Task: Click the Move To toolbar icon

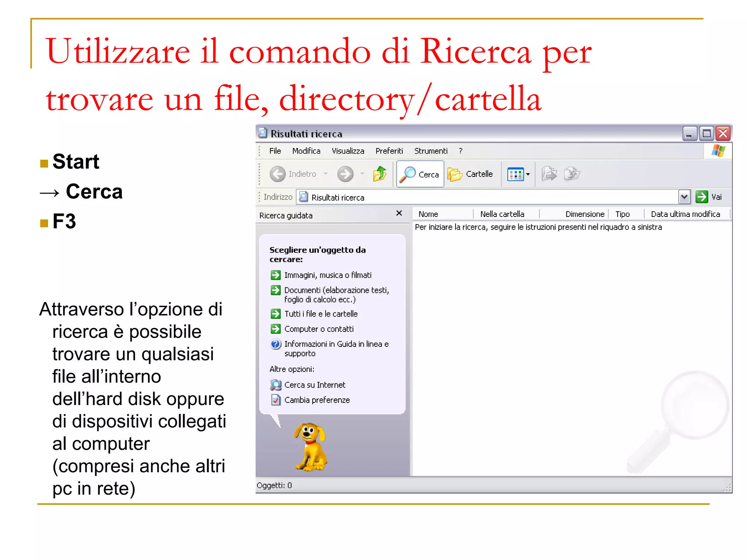Action: click(549, 174)
